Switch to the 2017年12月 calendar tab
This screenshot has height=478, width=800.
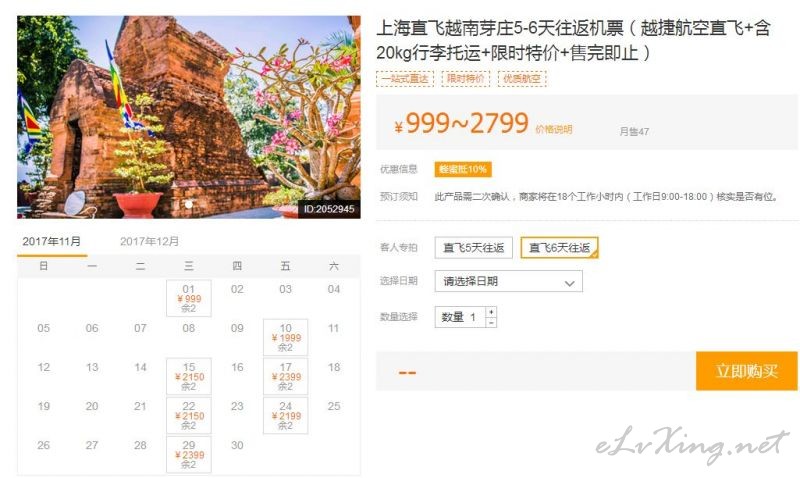coord(149,241)
